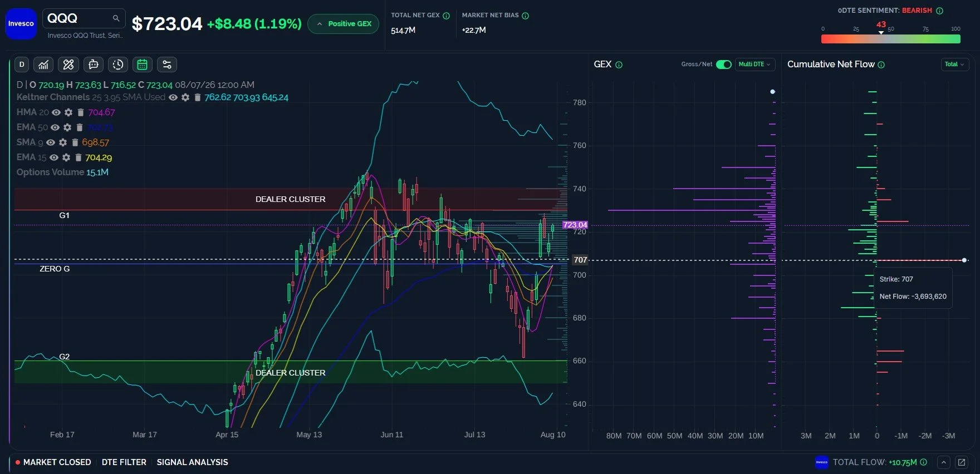Open the history clock icon in chart toolbar

[118, 65]
